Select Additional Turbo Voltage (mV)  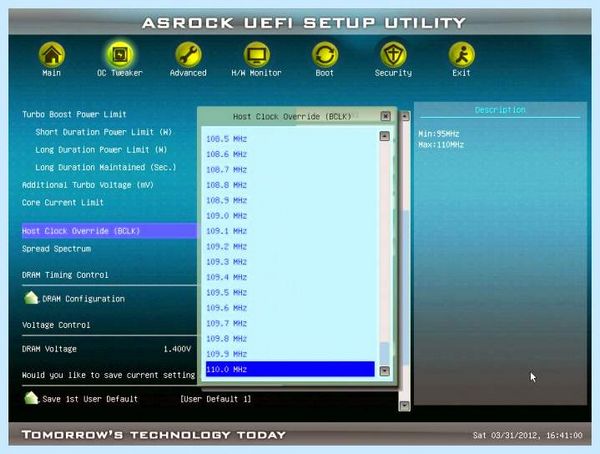pyautogui.click(x=88, y=185)
